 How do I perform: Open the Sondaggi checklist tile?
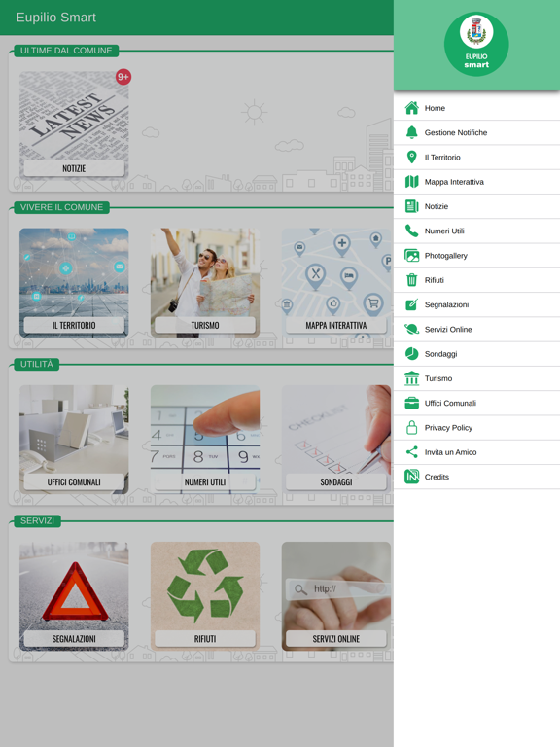click(x=336, y=440)
